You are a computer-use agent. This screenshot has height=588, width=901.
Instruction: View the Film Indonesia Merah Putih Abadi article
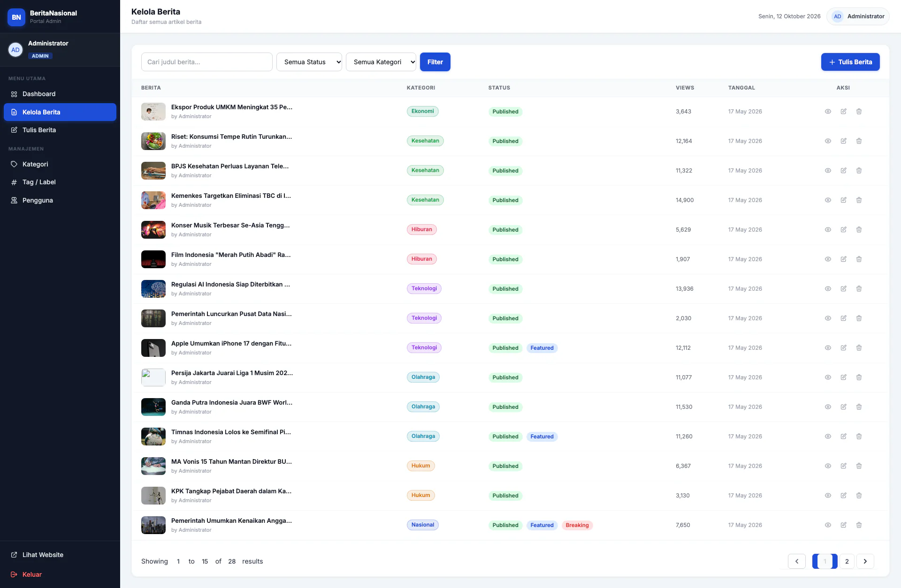click(x=828, y=259)
